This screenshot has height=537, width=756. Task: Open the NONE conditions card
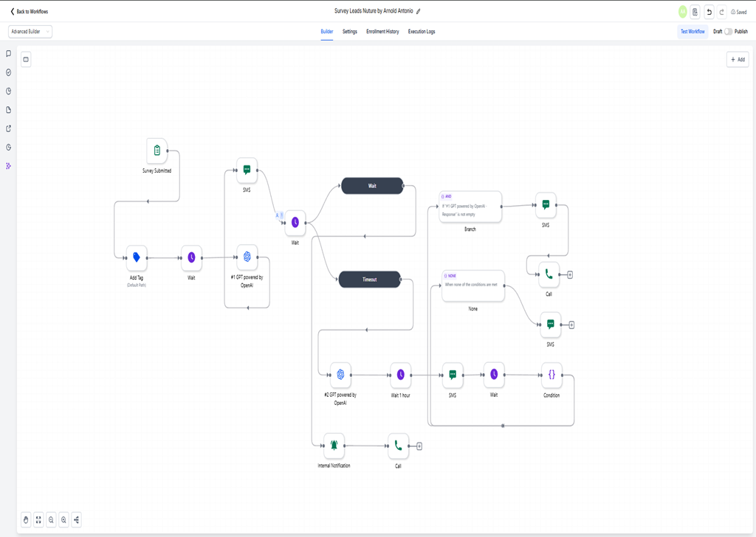pyautogui.click(x=473, y=286)
